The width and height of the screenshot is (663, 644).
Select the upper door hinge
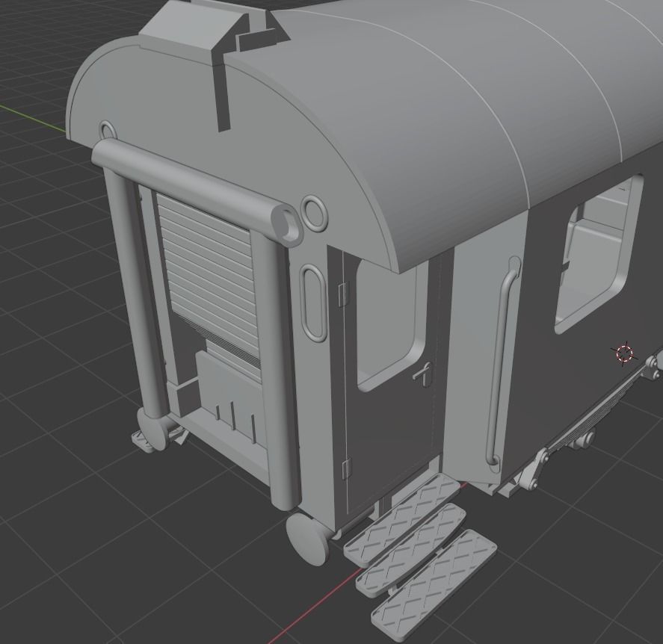(342, 294)
